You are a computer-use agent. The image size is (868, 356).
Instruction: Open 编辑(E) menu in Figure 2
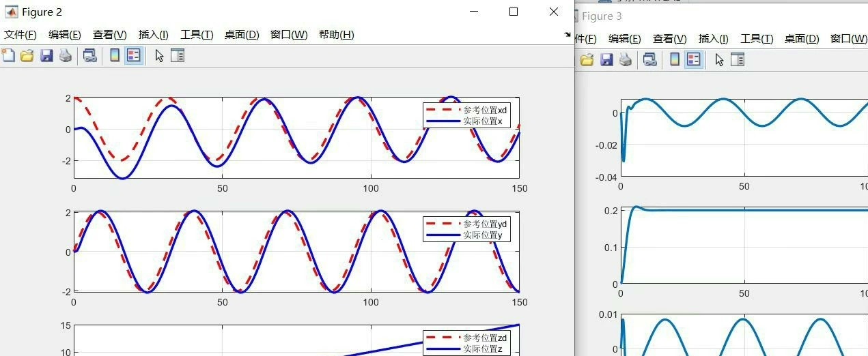65,35
